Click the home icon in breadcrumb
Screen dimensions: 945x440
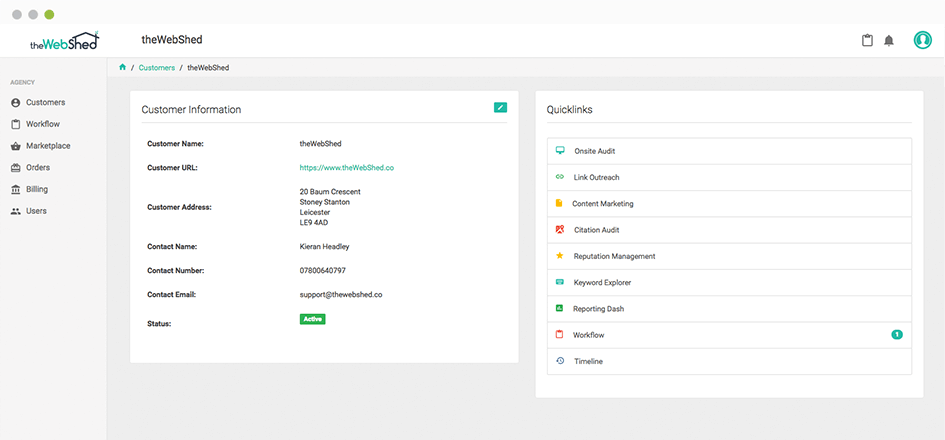(x=123, y=68)
